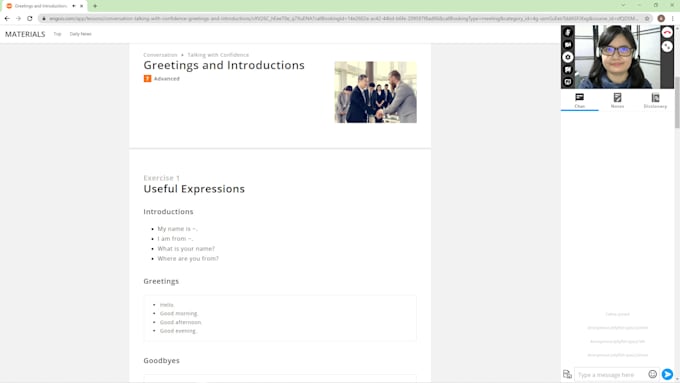The height and width of the screenshot is (383, 680).
Task: Click the "My name is ~." expression
Action: [177, 229]
